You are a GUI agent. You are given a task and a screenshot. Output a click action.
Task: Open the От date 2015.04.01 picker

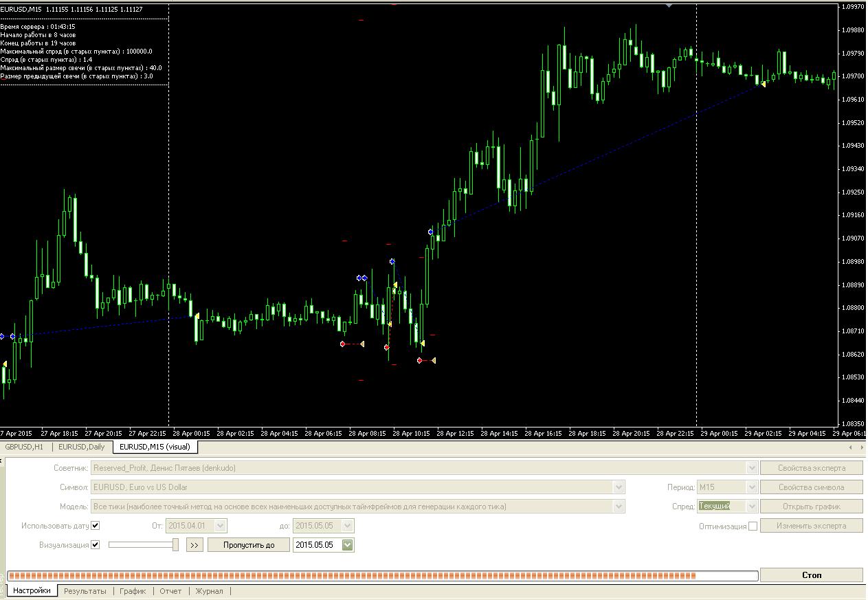click(220, 526)
